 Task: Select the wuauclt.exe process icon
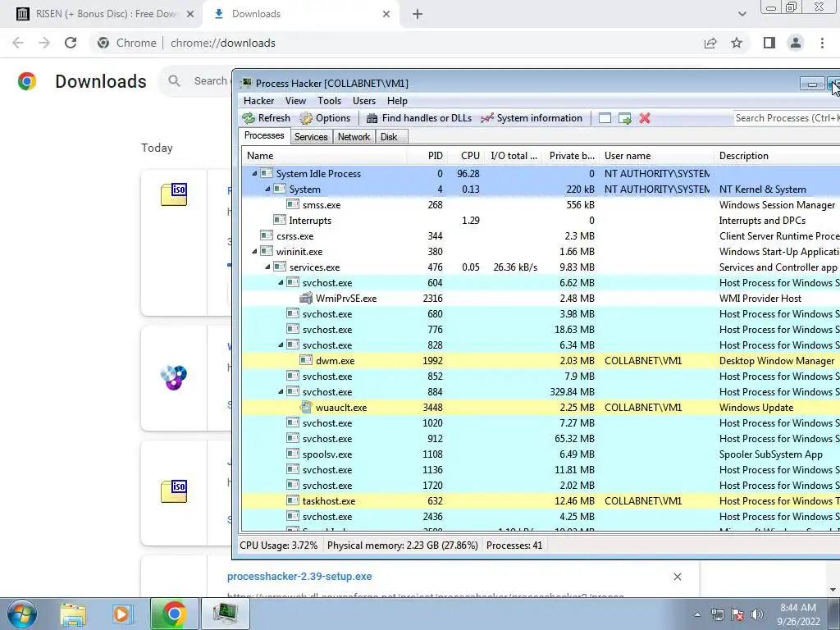pos(306,407)
